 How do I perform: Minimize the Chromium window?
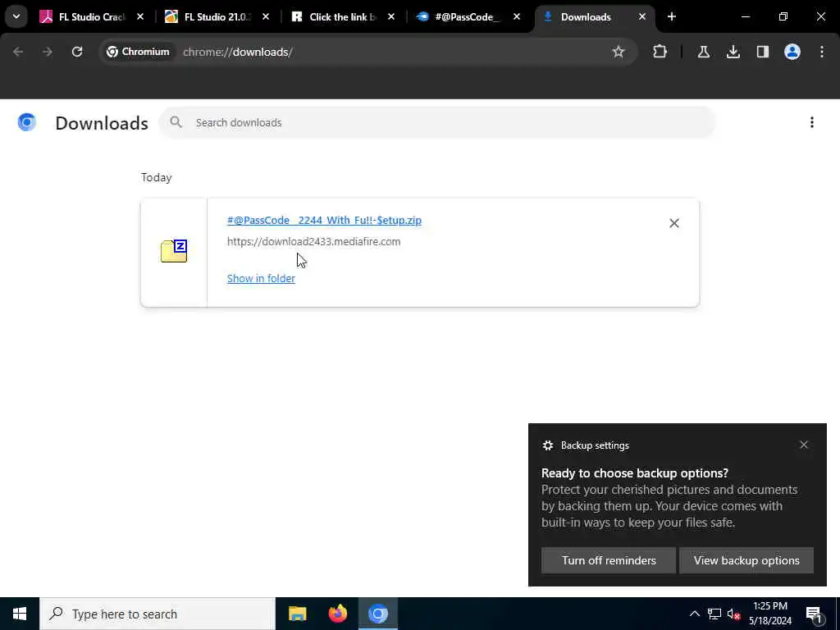[745, 17]
